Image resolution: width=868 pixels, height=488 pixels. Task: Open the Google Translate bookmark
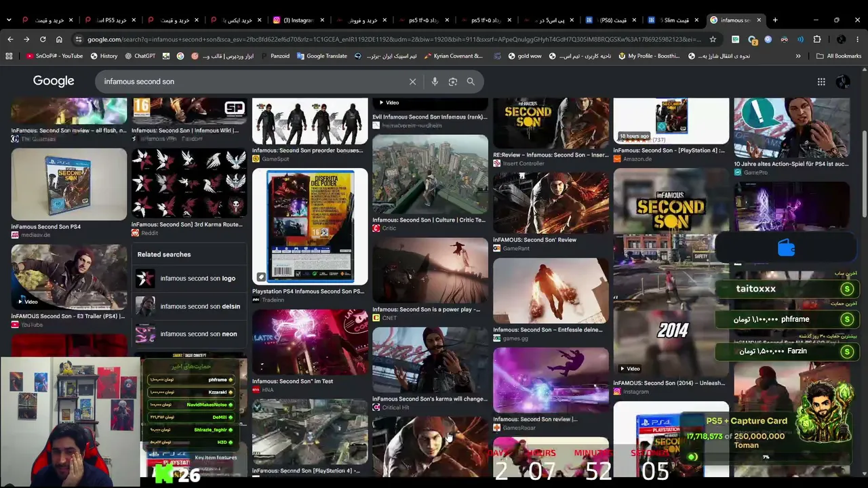point(321,56)
